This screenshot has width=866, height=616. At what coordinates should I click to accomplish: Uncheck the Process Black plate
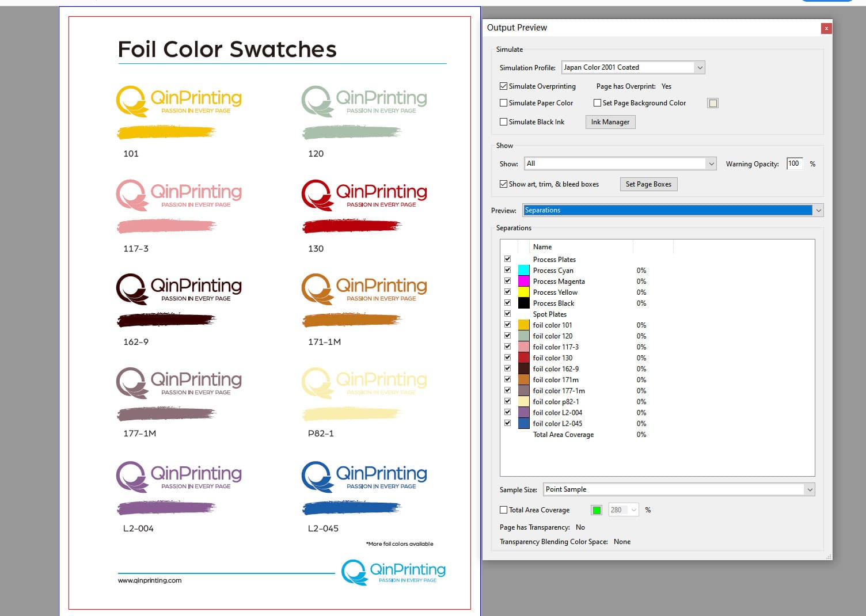[x=507, y=303]
